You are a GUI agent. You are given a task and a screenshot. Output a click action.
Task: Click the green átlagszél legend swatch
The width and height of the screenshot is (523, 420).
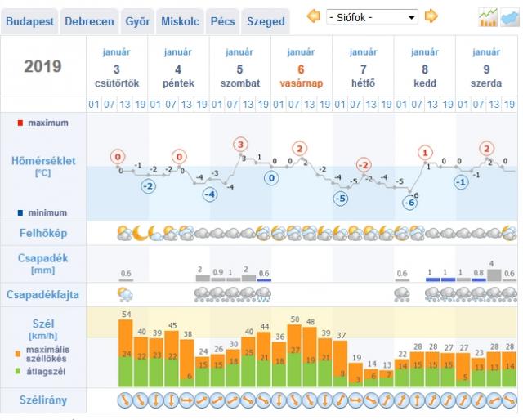[x=18, y=371]
